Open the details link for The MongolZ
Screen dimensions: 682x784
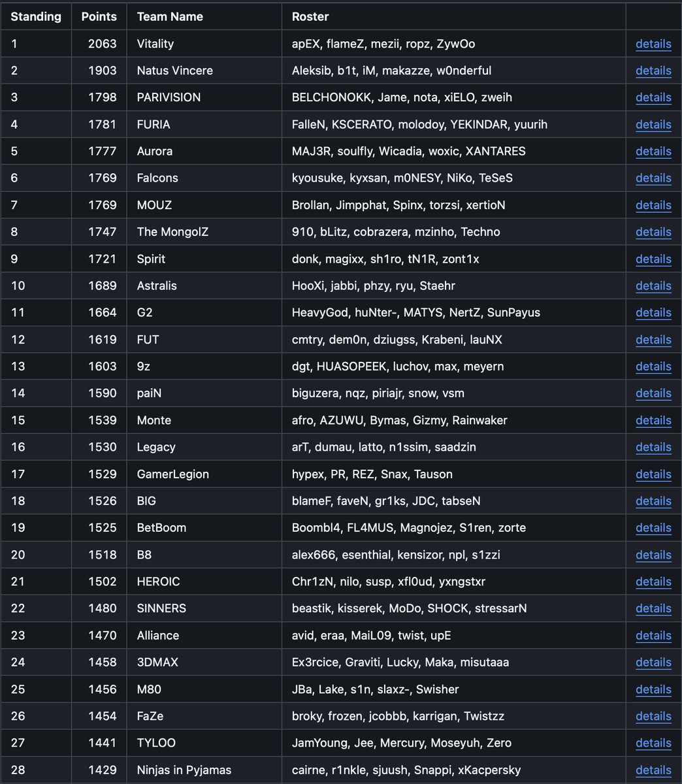[x=653, y=232]
